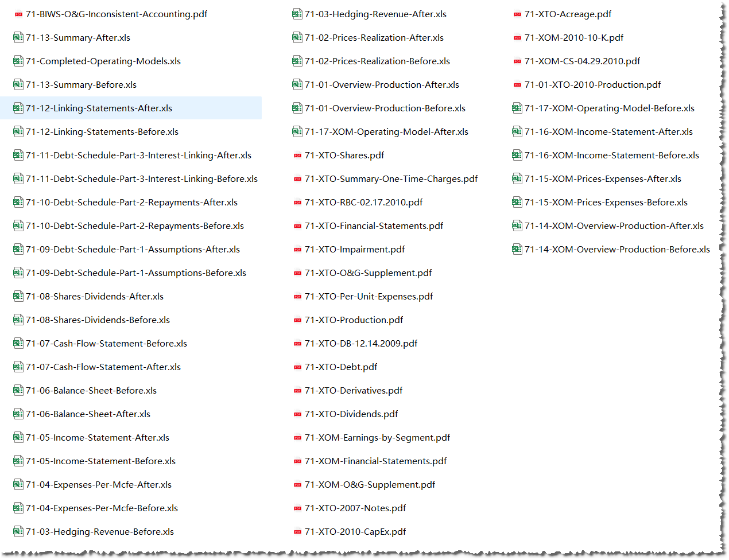Viewport: 729px width, 560px height.
Task: Select the icon for 71-06-Balance-Sheet-After.xls
Action: (x=18, y=414)
